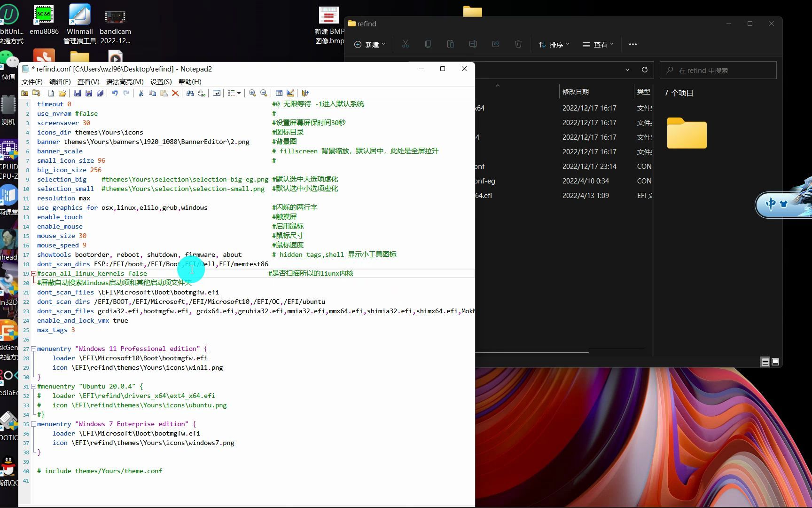Switch Explorer to large thumbnails view toggle

click(x=775, y=362)
